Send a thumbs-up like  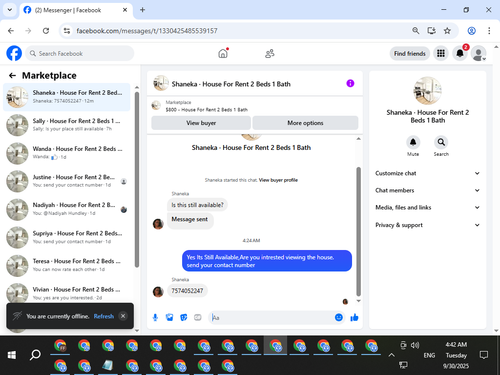coord(354,317)
